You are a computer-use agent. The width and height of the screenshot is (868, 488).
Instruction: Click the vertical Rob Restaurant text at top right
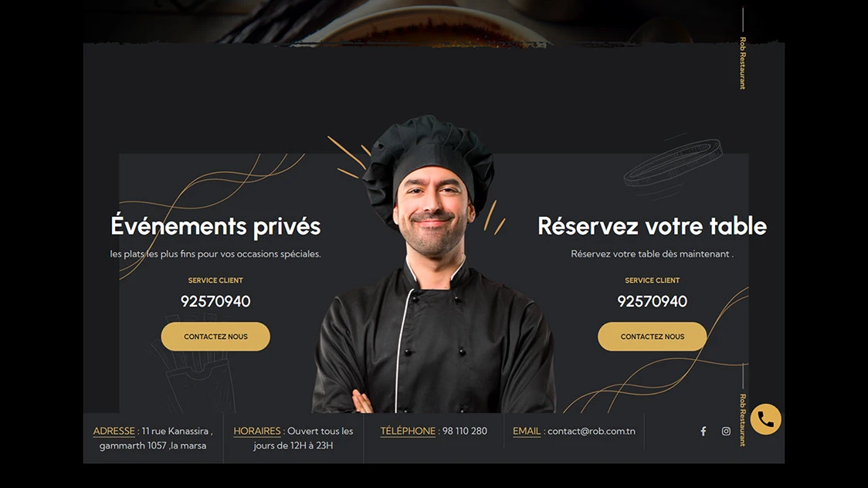tap(743, 63)
